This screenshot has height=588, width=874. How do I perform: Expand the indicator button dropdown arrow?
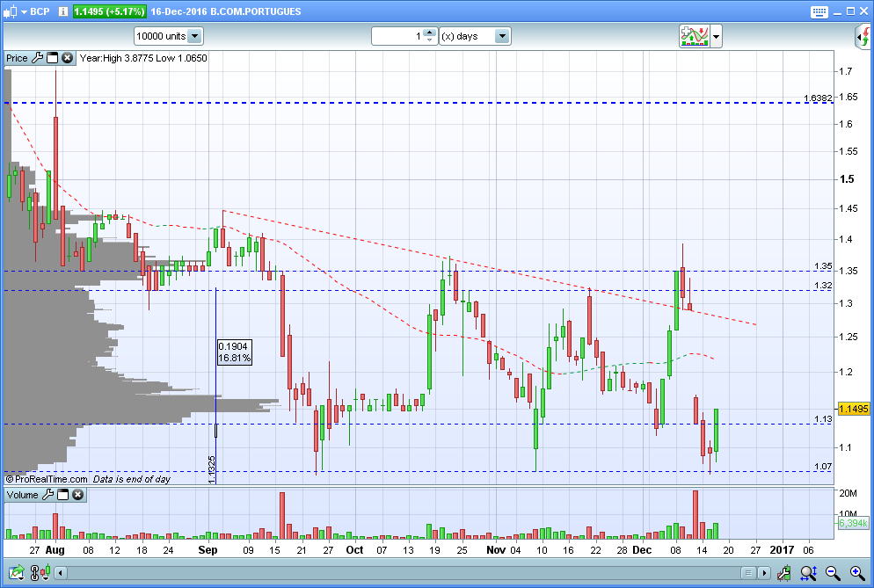(717, 37)
